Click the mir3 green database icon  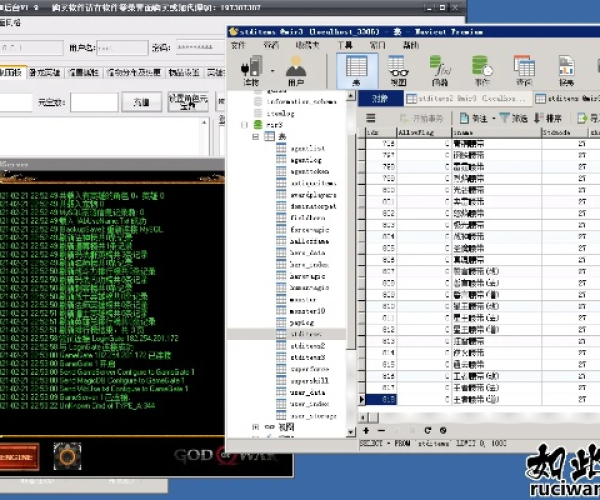pyautogui.click(x=258, y=125)
